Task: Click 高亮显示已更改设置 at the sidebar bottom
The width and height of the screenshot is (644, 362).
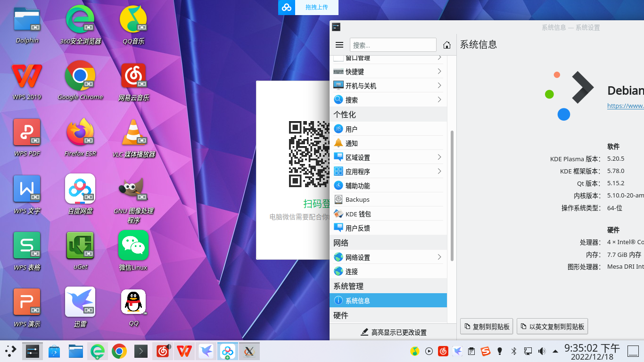Action: tap(394, 332)
